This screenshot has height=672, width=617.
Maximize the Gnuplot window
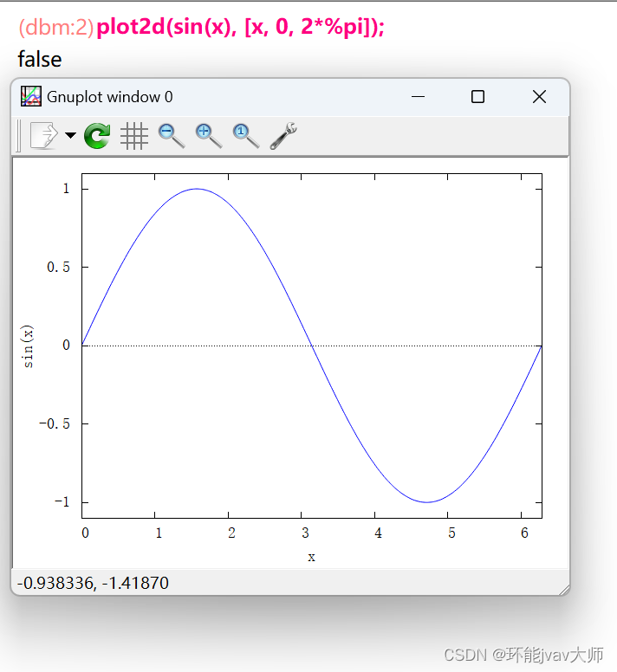point(477,97)
